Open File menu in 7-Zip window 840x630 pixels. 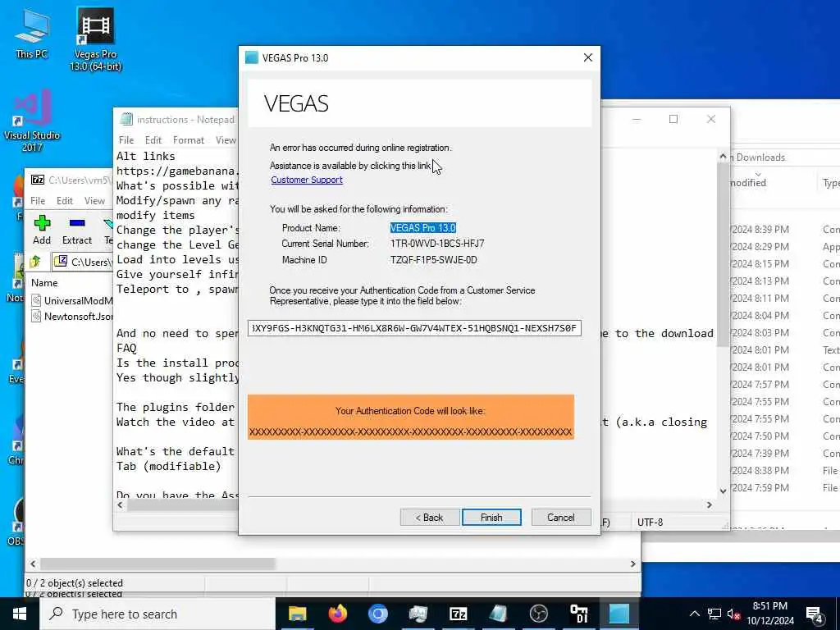pyautogui.click(x=38, y=201)
